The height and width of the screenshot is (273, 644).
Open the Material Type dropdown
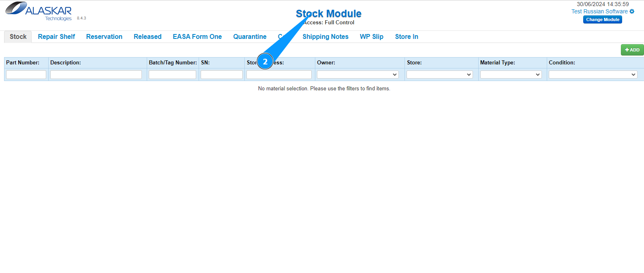[511, 75]
